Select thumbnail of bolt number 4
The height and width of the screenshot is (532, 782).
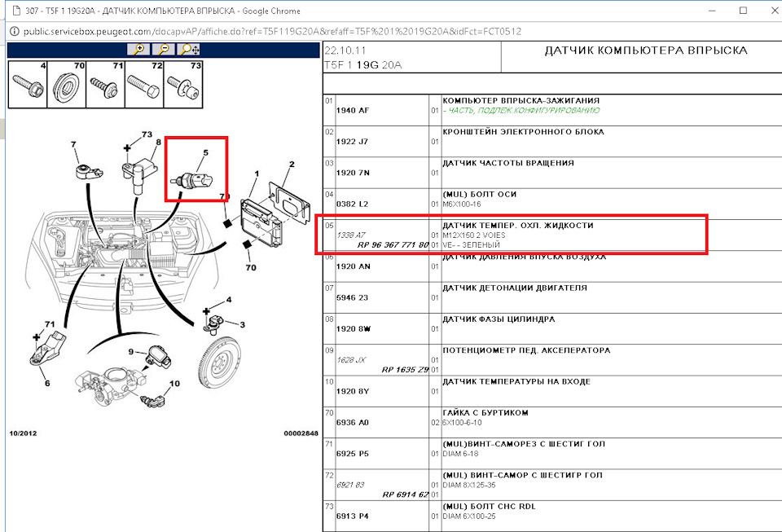[28, 84]
